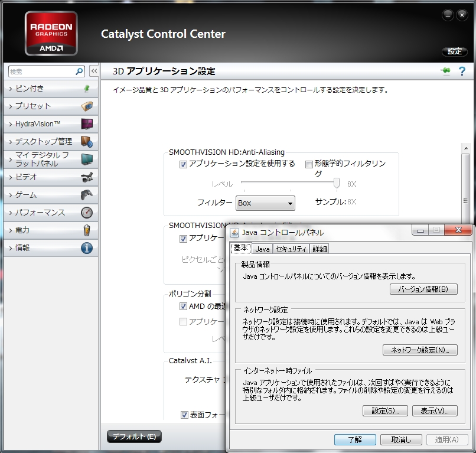
Task: Switch to the 基本 tab
Action: tap(241, 249)
